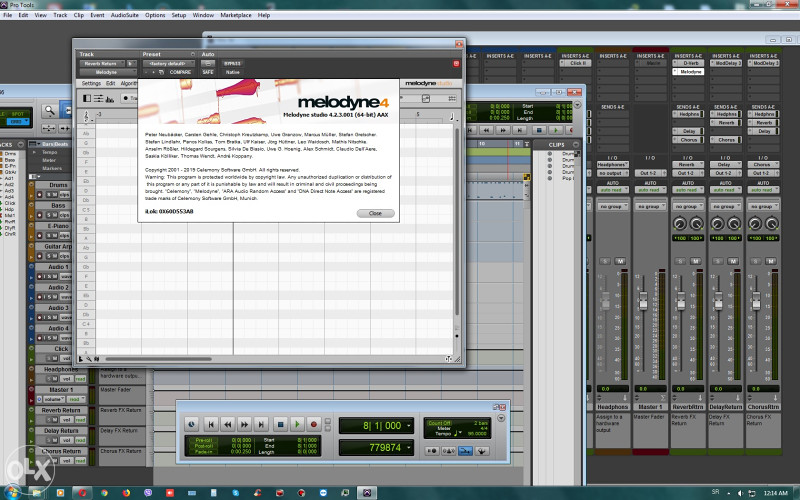Open the CLIPS list menu button
800x500 pixels.
point(576,144)
